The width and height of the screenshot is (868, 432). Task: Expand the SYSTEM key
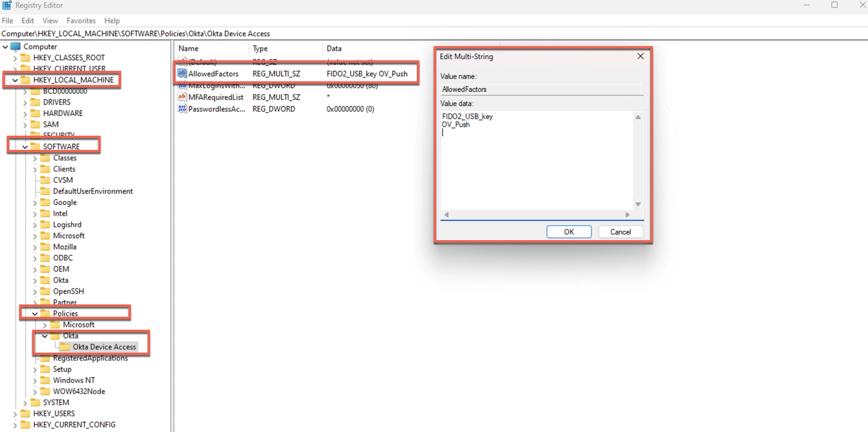click(x=25, y=403)
